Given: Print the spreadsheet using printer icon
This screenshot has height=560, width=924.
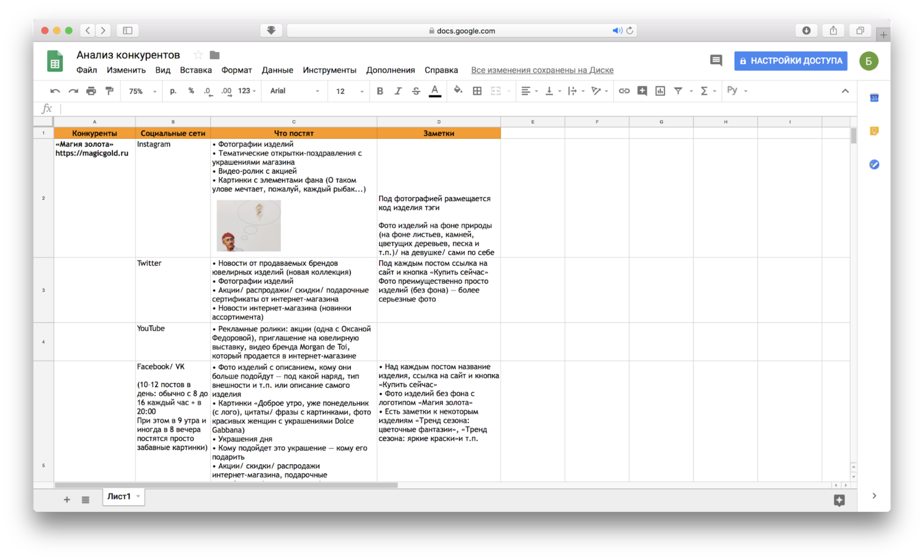Looking at the screenshot, I should coord(91,91).
